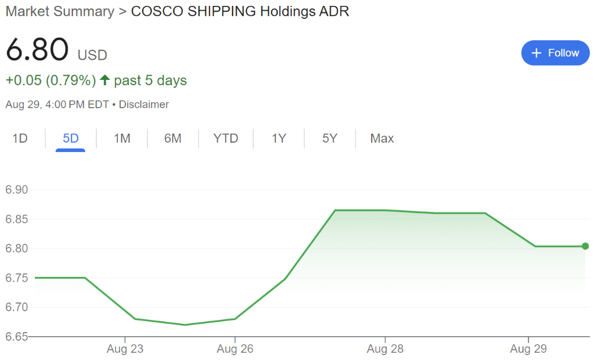Click the green end-point dot on chart
This screenshot has height=364, width=606.
tap(585, 246)
